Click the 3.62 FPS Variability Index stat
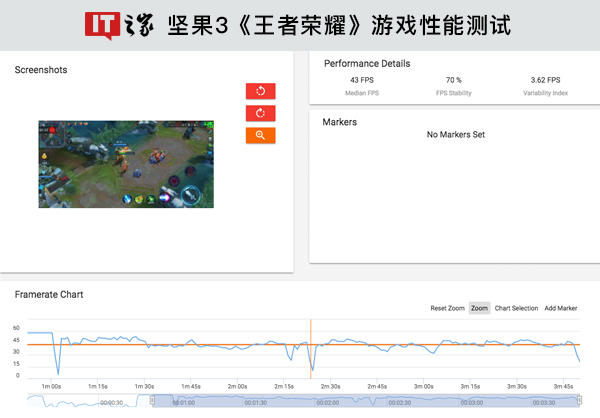Screen dimensions: 600x418 point(546,80)
